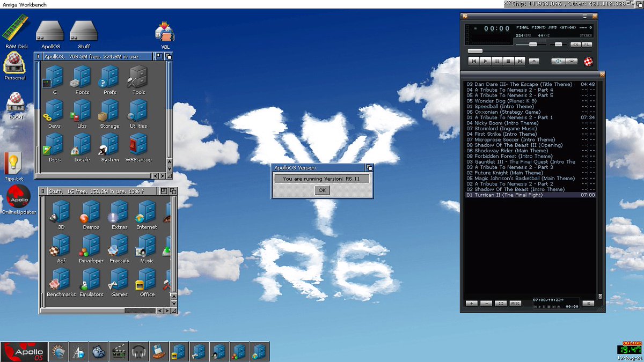Launch the headphones music app in dock
The height and width of the screenshot is (362, 644).
click(x=139, y=352)
